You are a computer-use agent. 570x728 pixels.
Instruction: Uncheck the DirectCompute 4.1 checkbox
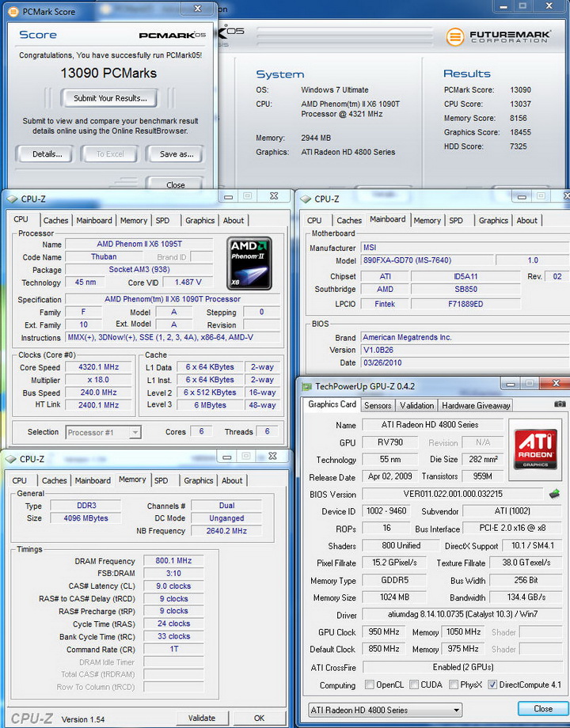(492, 684)
